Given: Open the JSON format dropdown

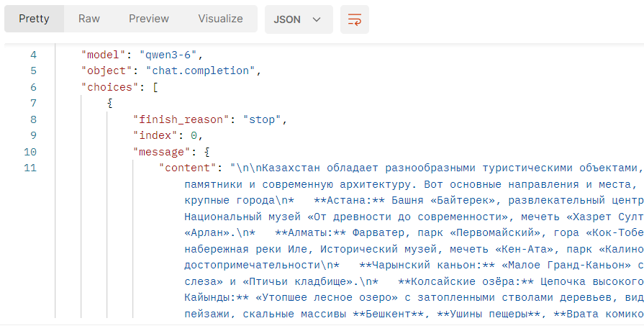Looking at the screenshot, I should tap(299, 19).
